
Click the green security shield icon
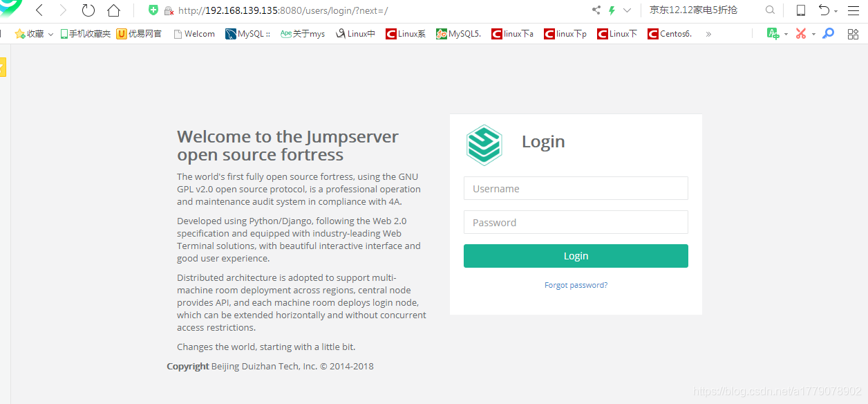click(153, 10)
